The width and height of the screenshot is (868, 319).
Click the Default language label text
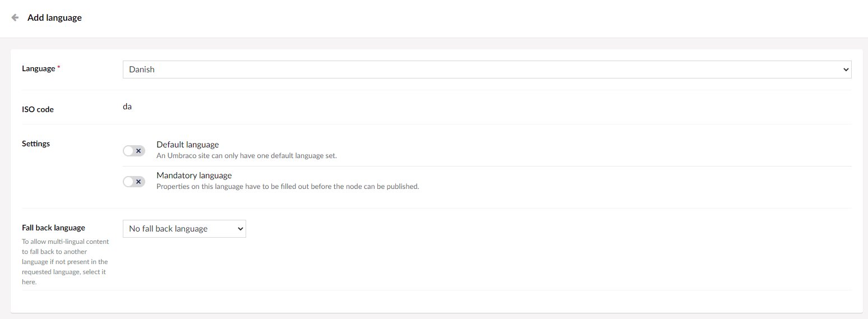point(187,145)
